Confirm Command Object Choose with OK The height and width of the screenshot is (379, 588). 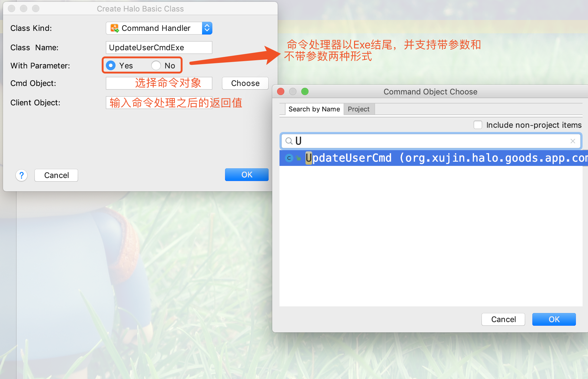coord(554,319)
